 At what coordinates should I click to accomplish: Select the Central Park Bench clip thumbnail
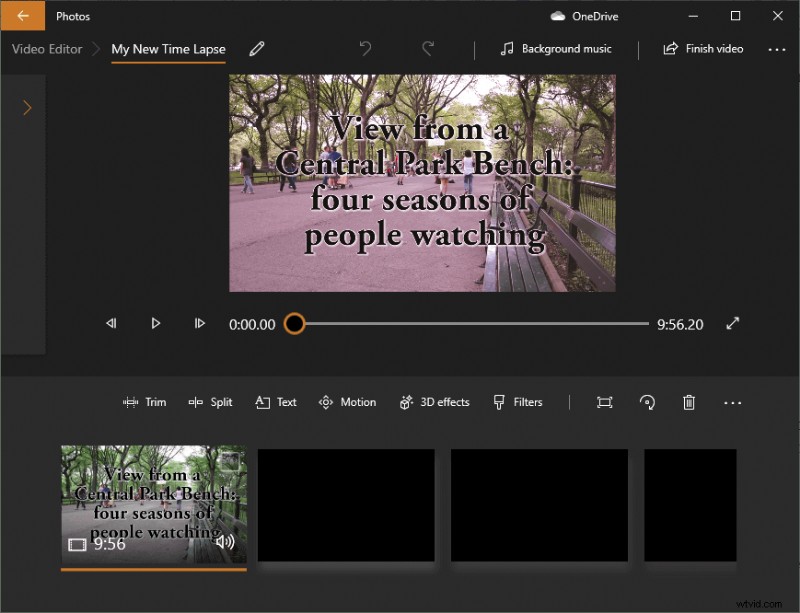pos(153,505)
